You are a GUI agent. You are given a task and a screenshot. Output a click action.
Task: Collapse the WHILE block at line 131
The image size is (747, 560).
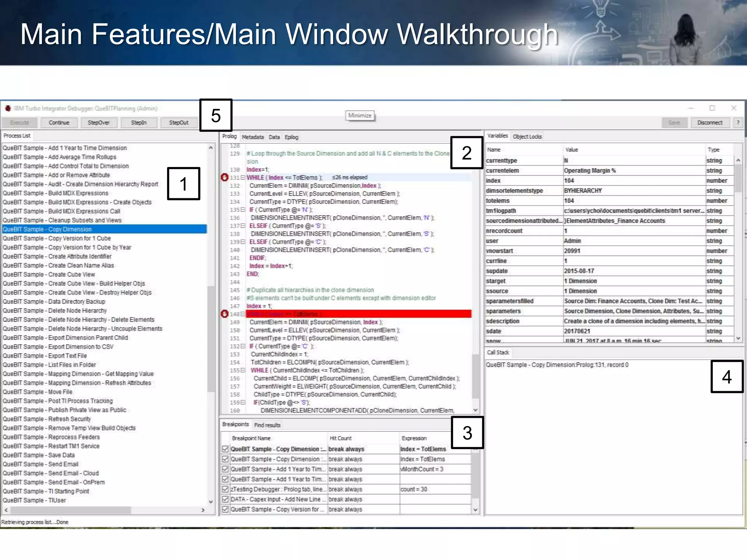(x=243, y=178)
